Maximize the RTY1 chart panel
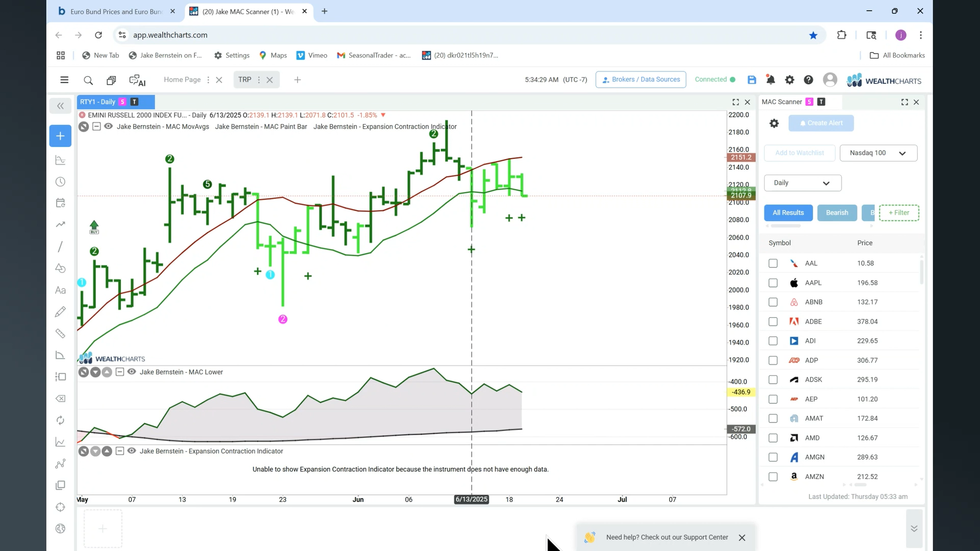 point(736,102)
